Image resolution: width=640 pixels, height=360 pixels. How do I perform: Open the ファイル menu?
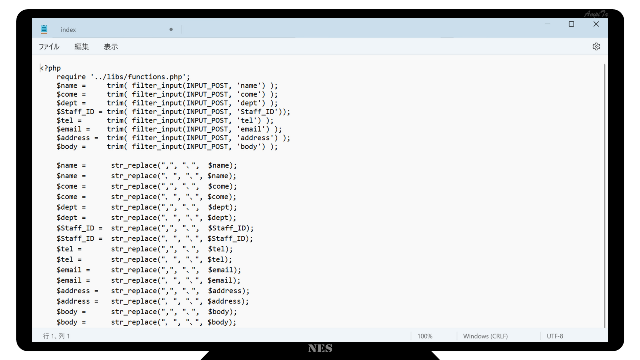[49, 47]
